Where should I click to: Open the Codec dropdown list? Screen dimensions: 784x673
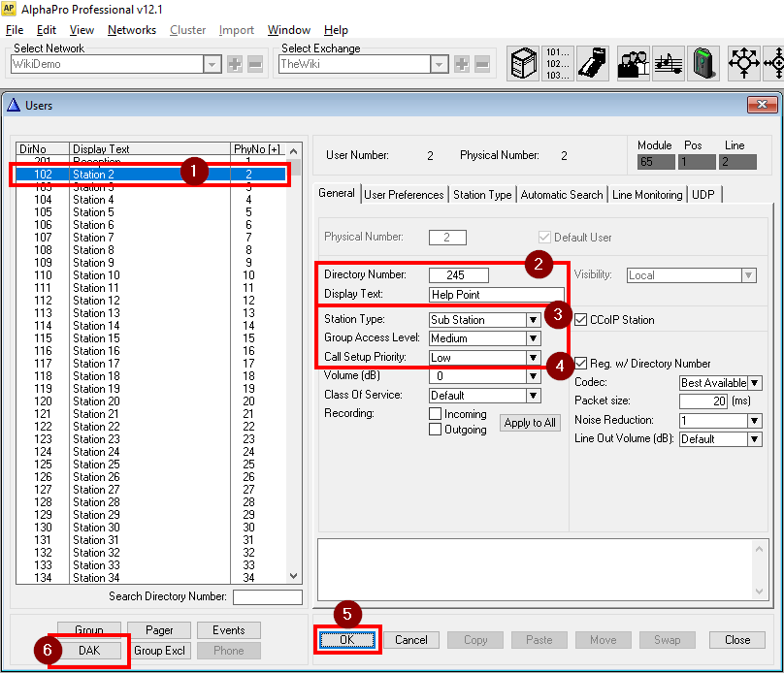(755, 383)
